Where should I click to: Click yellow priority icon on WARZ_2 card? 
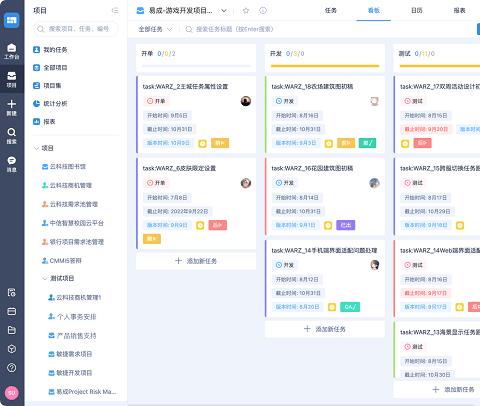click(x=202, y=143)
